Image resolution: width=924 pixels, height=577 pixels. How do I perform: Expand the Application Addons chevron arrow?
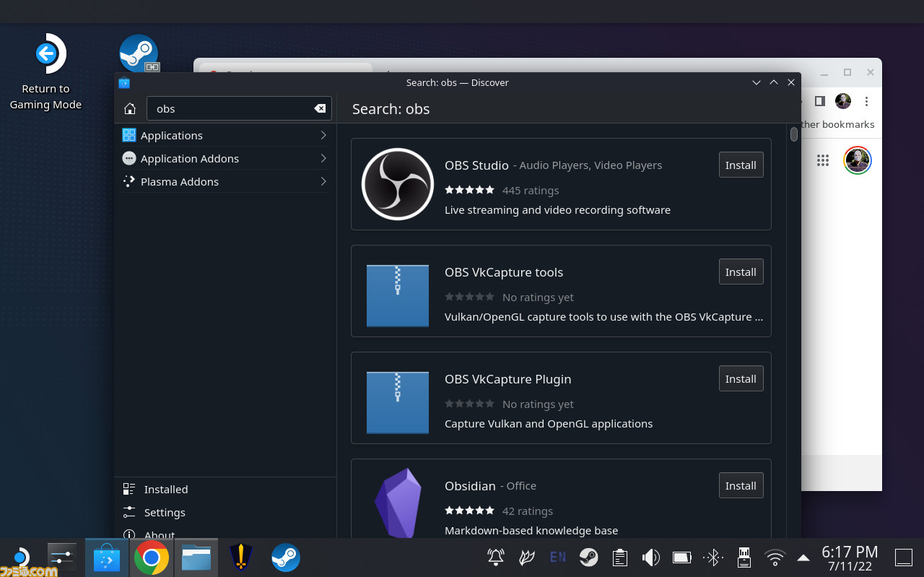pyautogui.click(x=323, y=158)
